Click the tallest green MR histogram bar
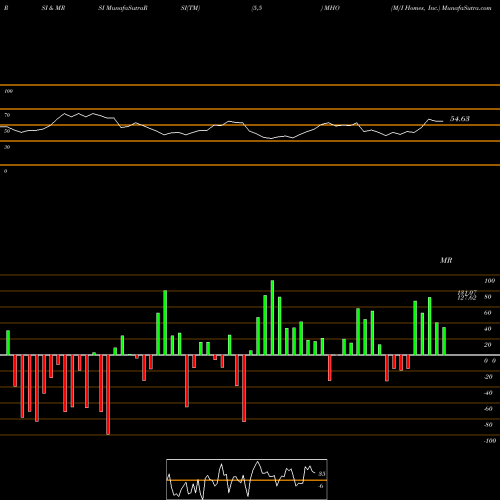This screenshot has height=500, width=500. coord(272,318)
